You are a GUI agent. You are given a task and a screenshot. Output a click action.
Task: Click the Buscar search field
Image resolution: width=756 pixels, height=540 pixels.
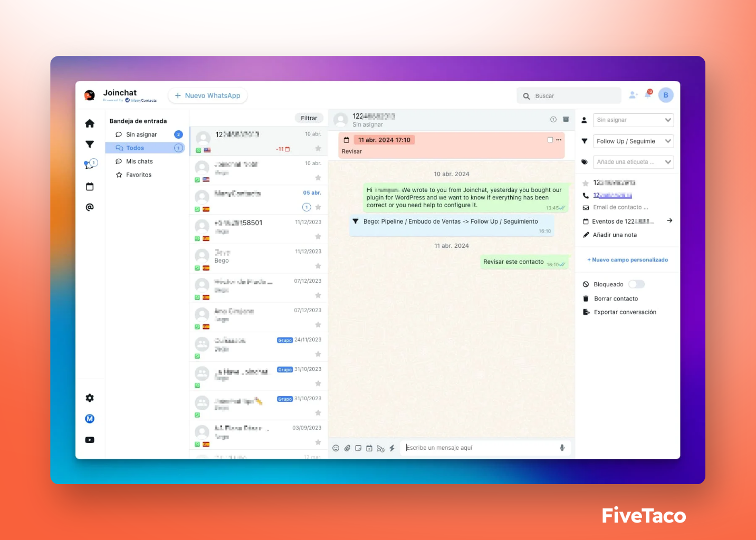[x=569, y=96]
